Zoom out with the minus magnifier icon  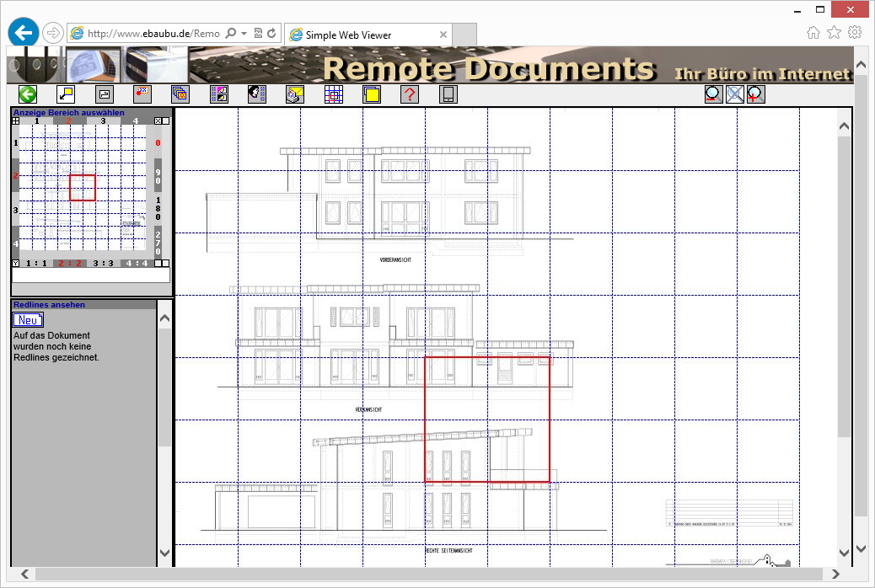click(714, 94)
